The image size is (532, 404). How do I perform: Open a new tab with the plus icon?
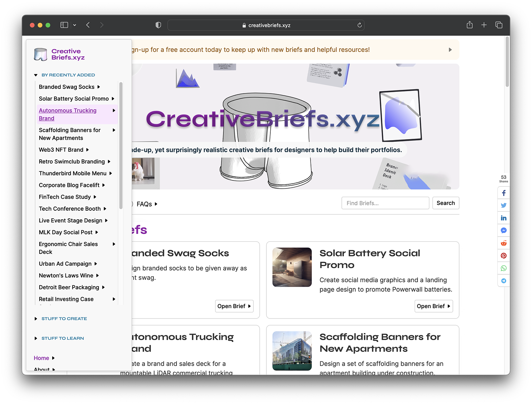tap(484, 25)
